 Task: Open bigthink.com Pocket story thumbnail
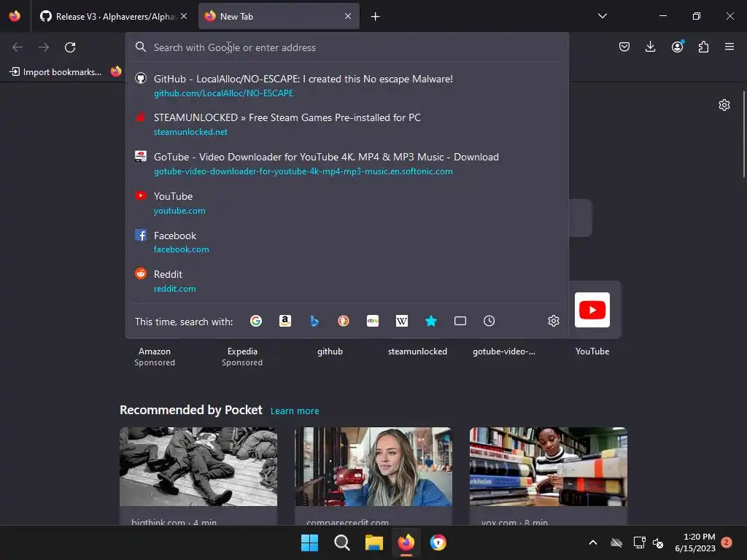(198, 467)
